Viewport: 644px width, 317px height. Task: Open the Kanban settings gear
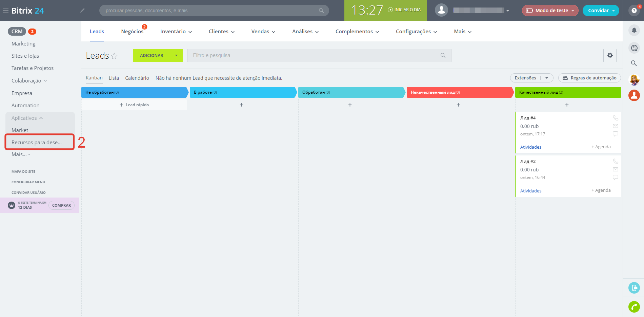click(610, 55)
